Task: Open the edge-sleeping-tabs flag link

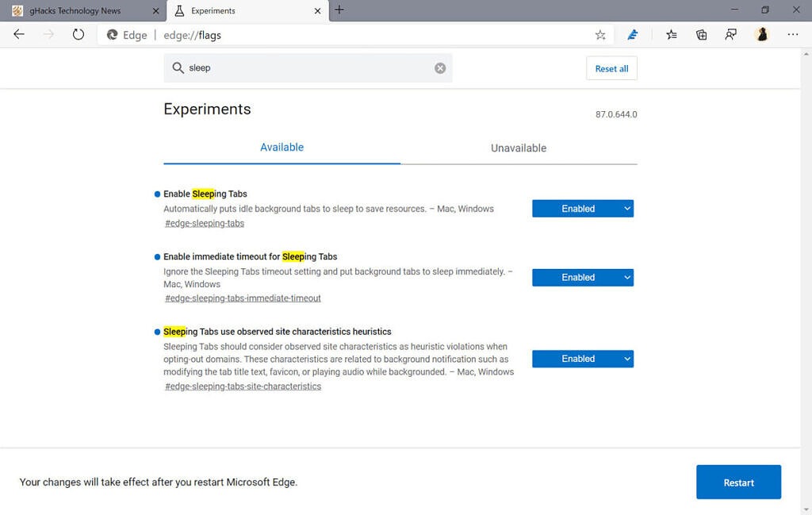Action: [204, 223]
